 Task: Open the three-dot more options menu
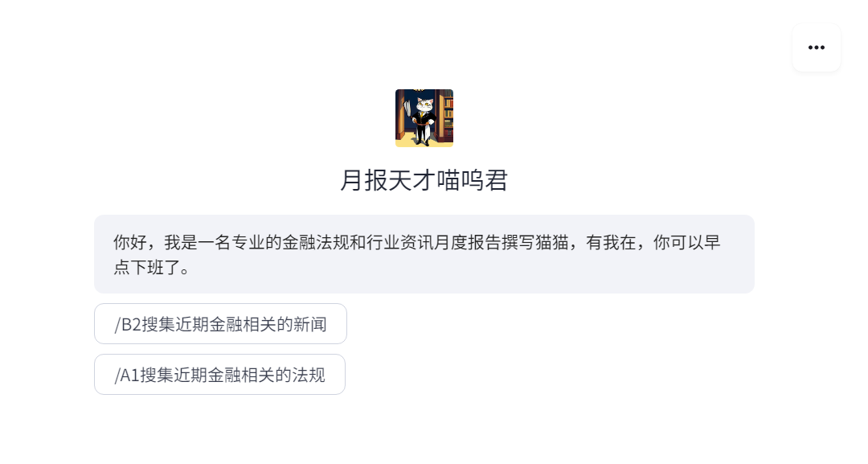click(817, 47)
